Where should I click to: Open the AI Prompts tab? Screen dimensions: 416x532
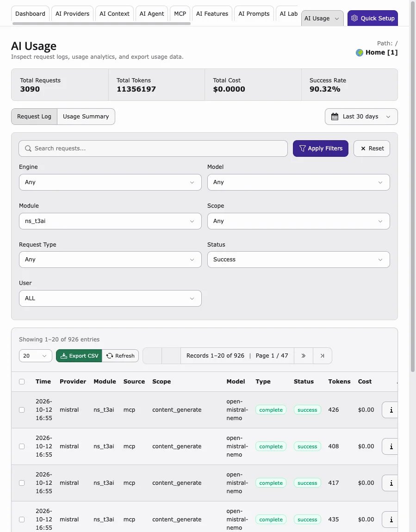(x=254, y=13)
